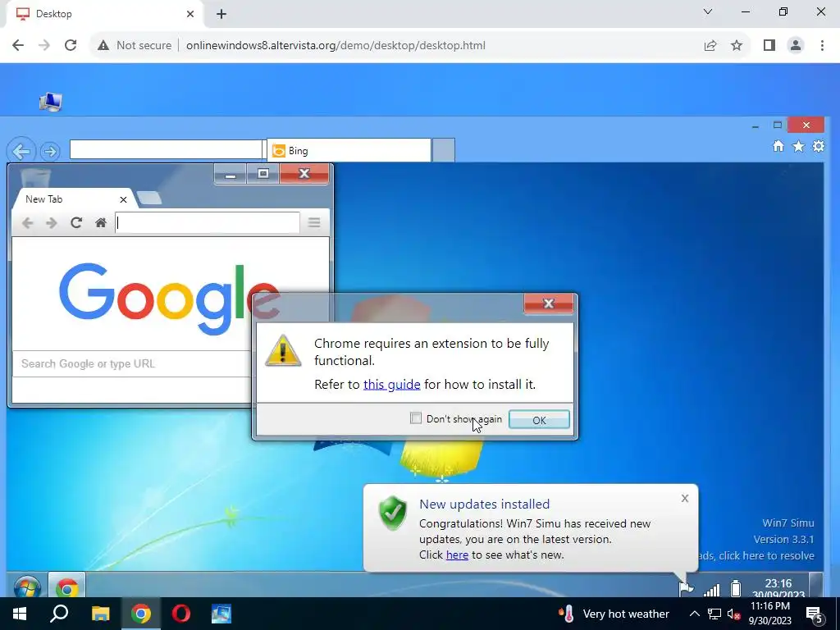Open a new tab with plus button

tap(221, 14)
